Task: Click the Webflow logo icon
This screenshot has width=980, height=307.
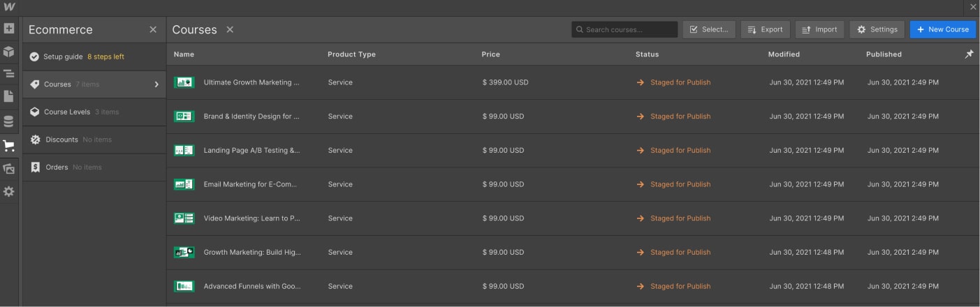Action: point(10,7)
